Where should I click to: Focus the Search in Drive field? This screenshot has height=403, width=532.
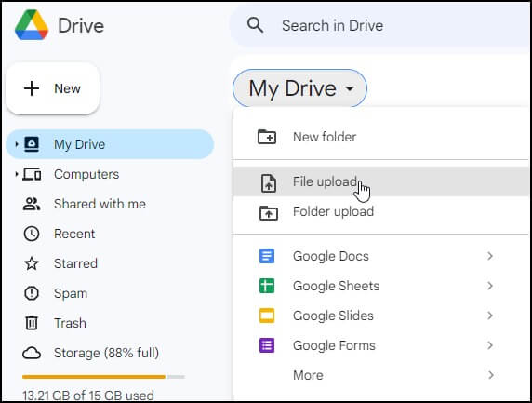pos(380,25)
